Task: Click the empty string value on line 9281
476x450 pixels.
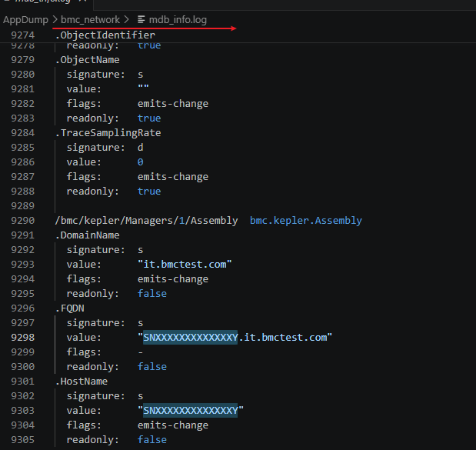Action: 143,88
